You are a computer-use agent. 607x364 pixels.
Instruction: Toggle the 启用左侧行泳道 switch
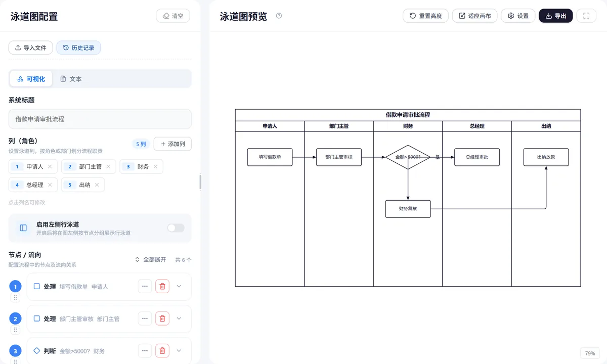click(176, 228)
